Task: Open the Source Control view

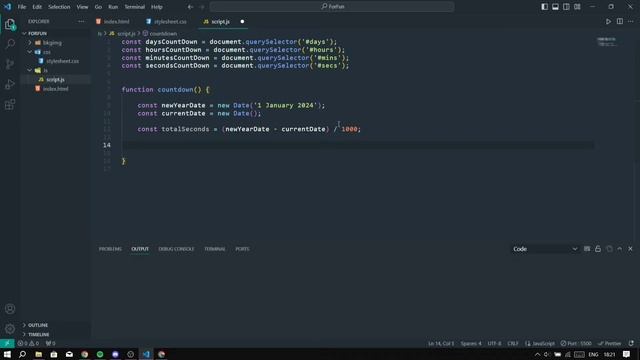Action: point(10,64)
